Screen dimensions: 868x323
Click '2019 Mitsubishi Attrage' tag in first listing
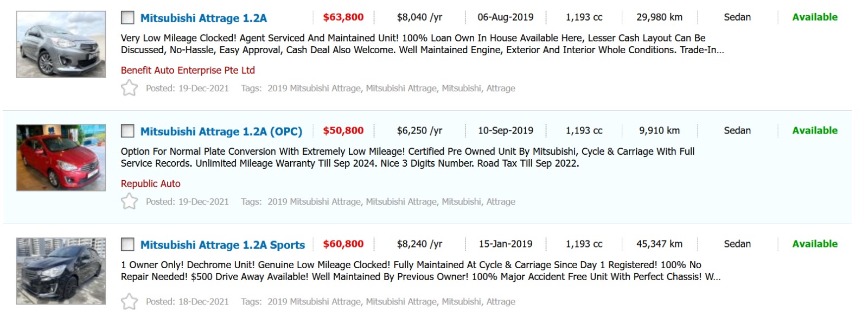[314, 88]
